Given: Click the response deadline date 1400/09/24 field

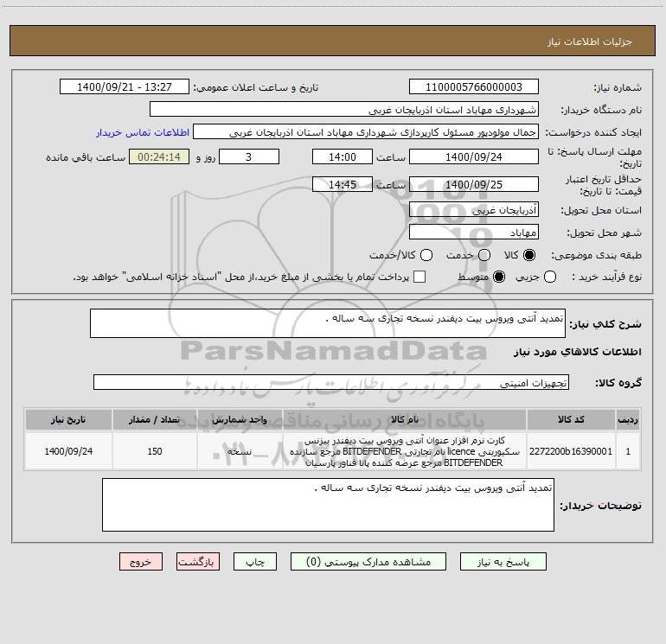Looking at the screenshot, I should pyautogui.click(x=474, y=156).
